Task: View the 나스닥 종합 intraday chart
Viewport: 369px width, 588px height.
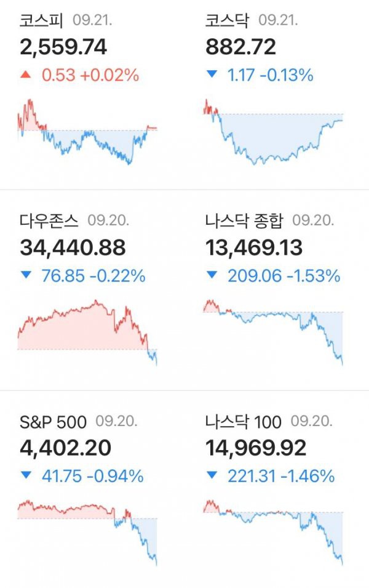Action: tap(273, 332)
